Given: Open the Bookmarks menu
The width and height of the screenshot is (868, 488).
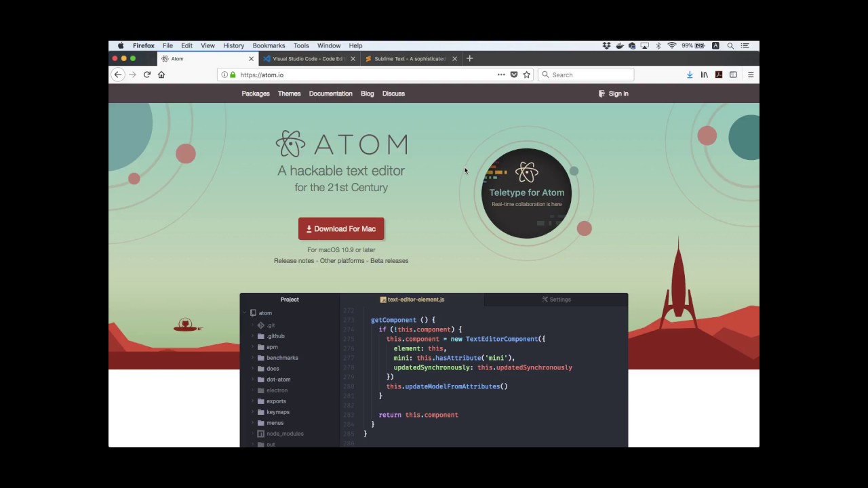Looking at the screenshot, I should (x=269, y=45).
